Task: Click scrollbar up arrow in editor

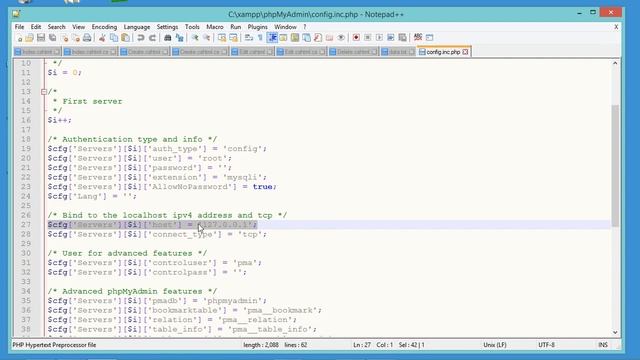Action: 615,63
